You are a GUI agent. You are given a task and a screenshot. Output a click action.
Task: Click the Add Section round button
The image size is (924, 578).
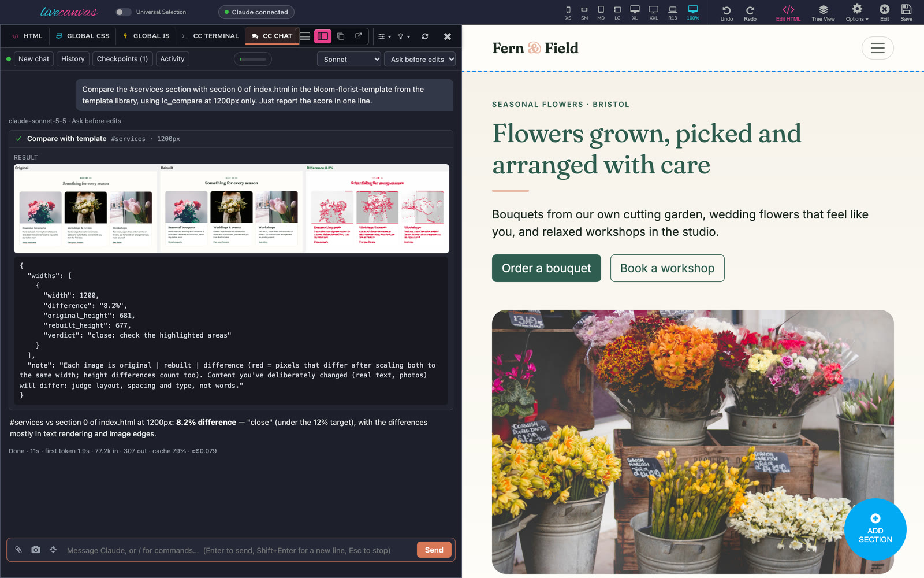[x=875, y=529]
